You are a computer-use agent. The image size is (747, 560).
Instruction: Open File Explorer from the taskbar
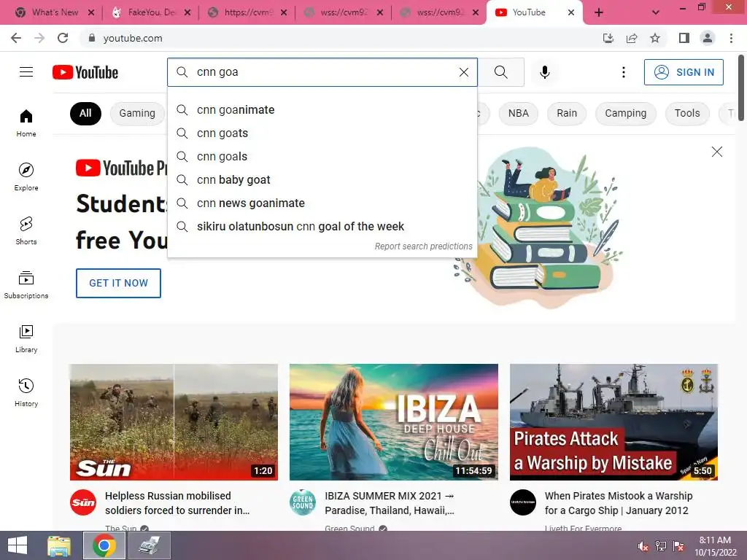coord(59,545)
